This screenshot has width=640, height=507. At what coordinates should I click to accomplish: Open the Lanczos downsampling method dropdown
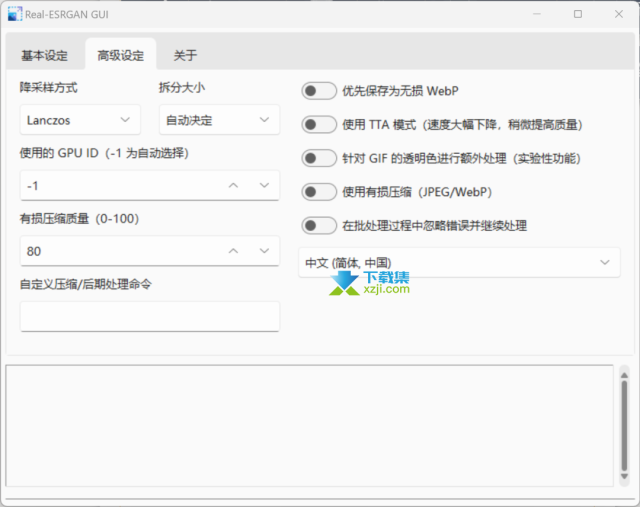(x=80, y=120)
